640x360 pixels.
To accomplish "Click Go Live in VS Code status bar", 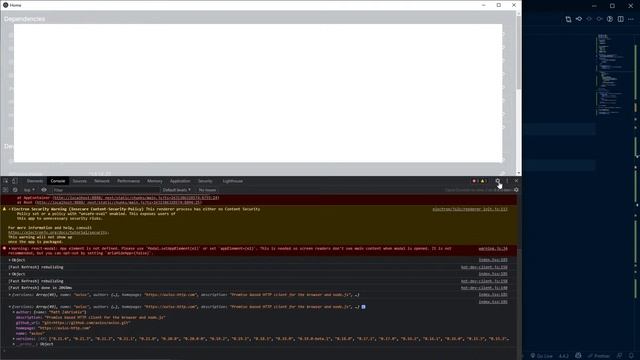I will (541, 356).
